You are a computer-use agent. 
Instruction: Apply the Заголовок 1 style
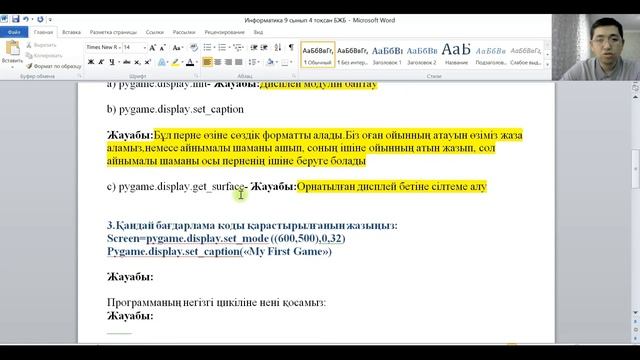coord(387,54)
